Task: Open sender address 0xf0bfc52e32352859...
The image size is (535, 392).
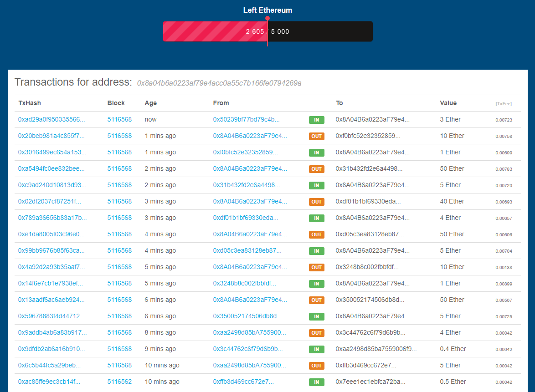Action: point(245,153)
